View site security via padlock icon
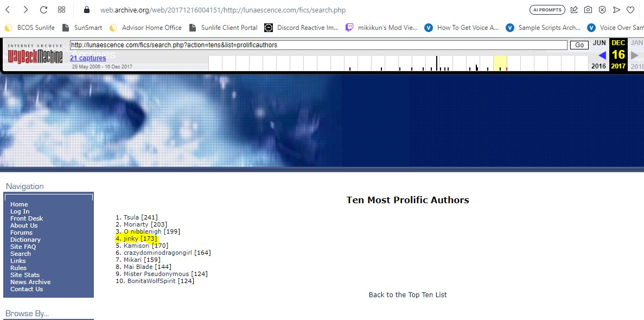Viewport: 644px width, 320px height. [x=86, y=9]
